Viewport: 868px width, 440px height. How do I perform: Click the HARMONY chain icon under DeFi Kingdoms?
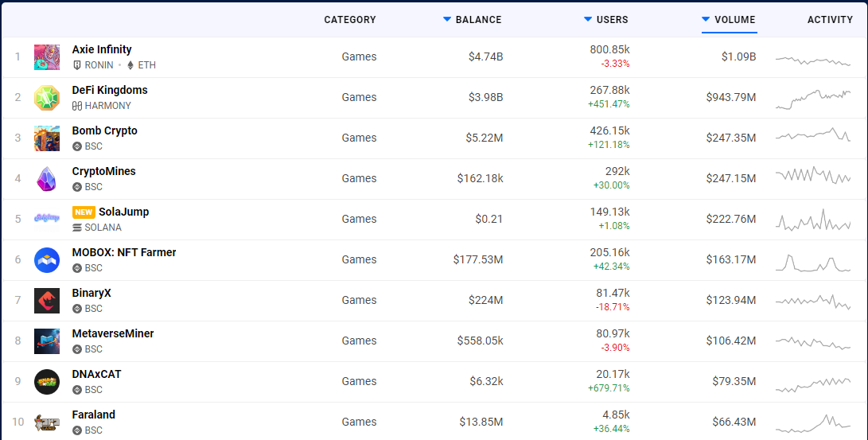[x=77, y=106]
